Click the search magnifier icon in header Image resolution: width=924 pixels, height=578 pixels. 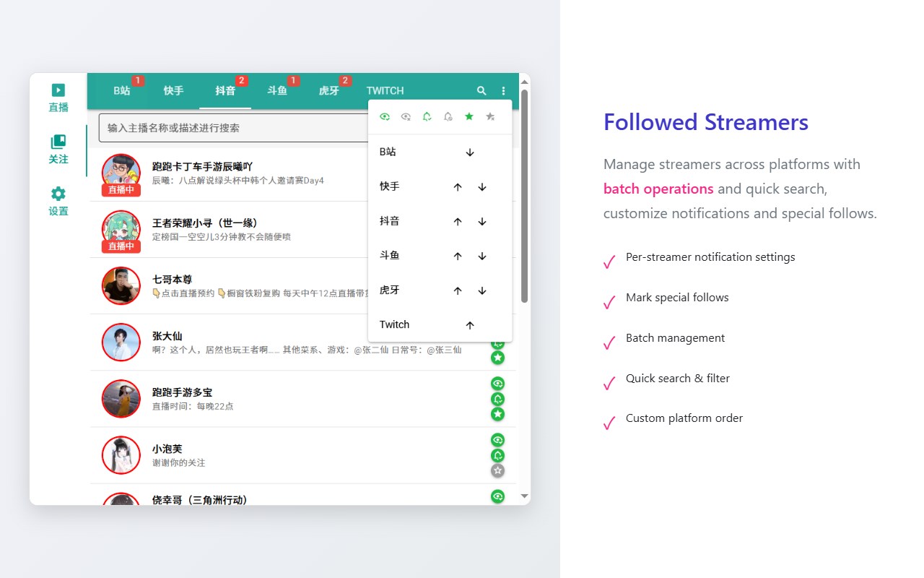click(481, 91)
